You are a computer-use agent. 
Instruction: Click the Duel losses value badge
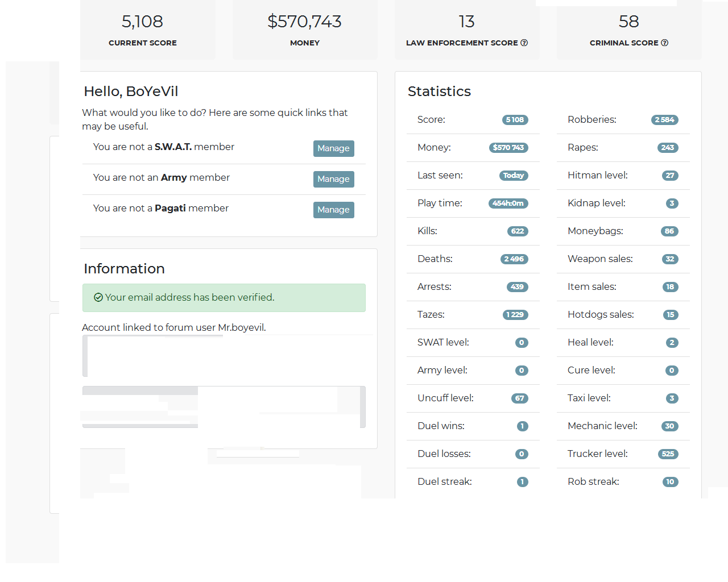522,454
